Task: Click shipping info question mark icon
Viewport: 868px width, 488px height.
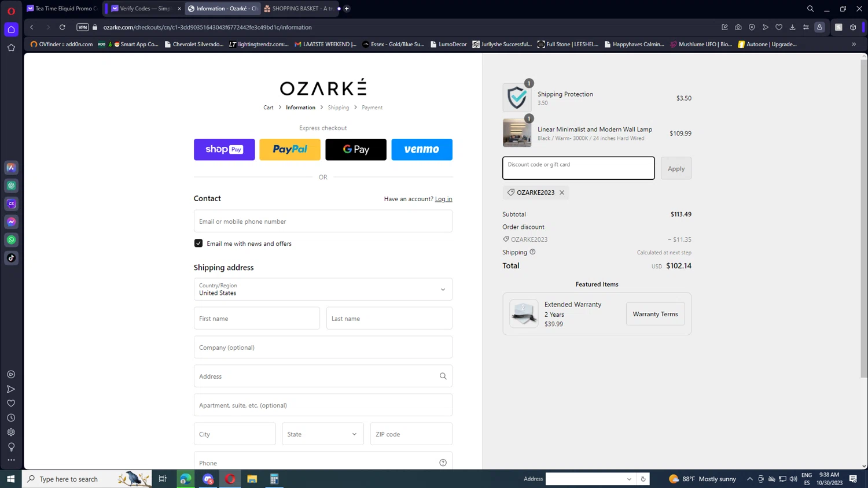Action: [532, 252]
